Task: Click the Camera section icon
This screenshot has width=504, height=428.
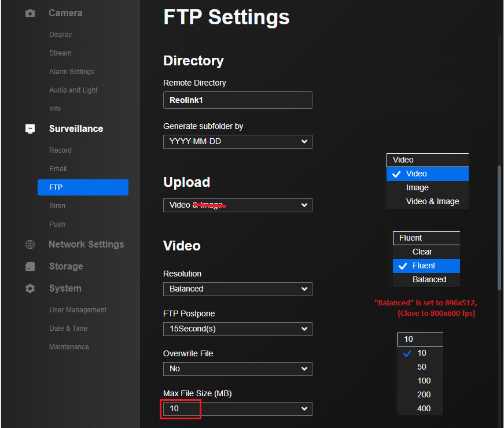Action: pyautogui.click(x=30, y=13)
